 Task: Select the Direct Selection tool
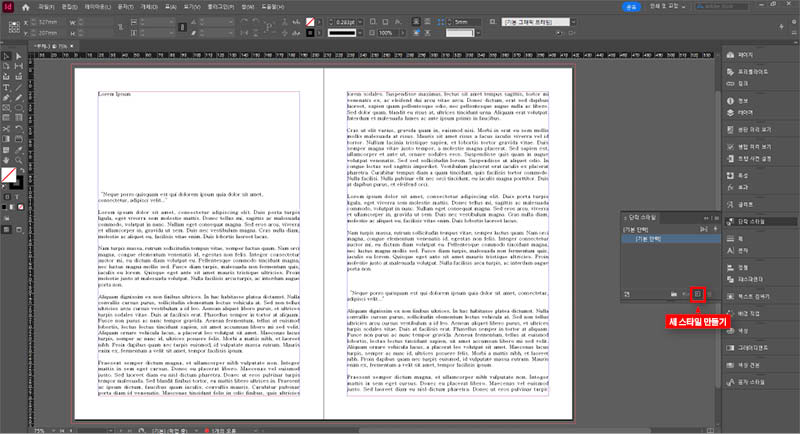click(19, 56)
